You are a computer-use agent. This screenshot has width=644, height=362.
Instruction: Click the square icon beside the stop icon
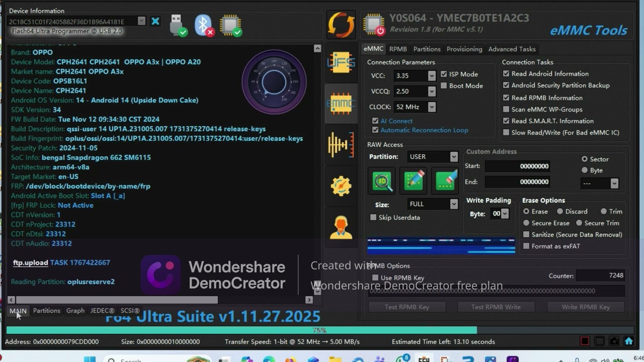599,341
